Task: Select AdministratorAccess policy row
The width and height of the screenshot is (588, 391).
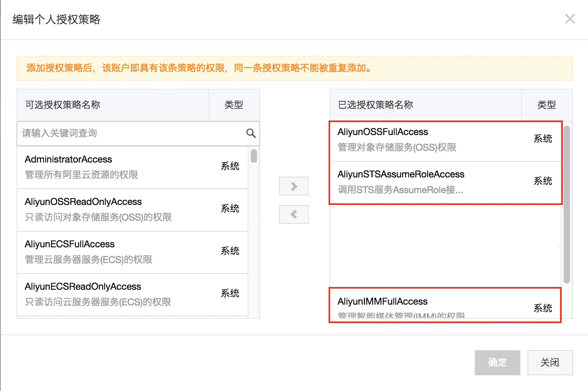Action: 132,167
